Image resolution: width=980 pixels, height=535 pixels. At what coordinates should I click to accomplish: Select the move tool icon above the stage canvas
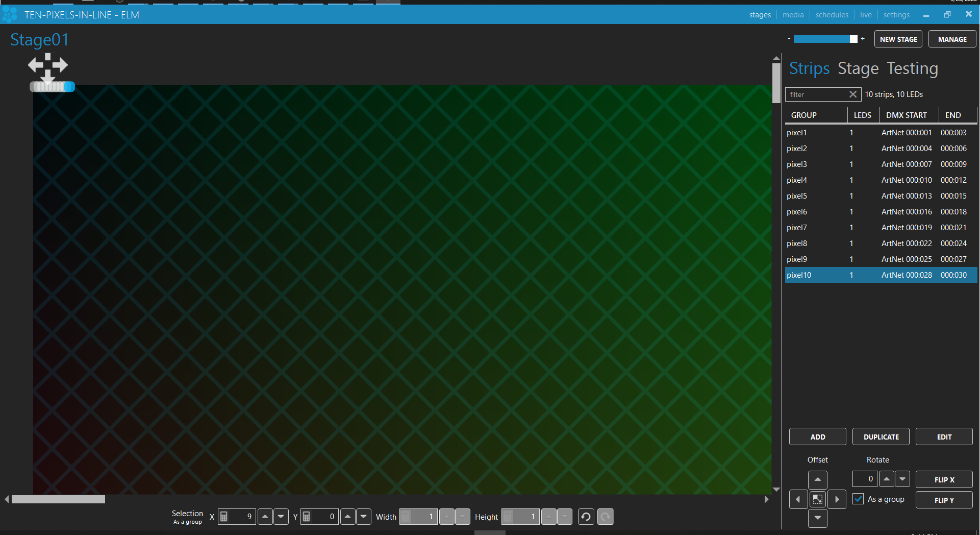(48, 65)
